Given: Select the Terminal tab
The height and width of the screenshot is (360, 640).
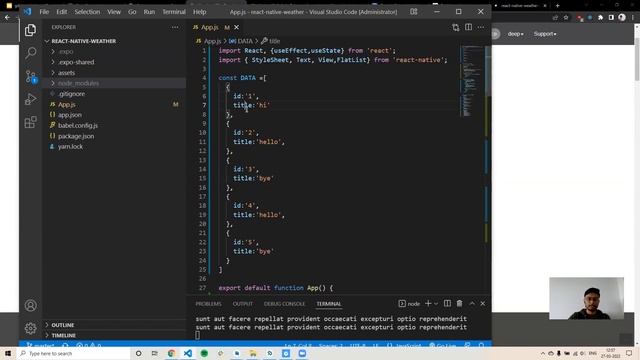Looking at the screenshot, I should pos(329,304).
